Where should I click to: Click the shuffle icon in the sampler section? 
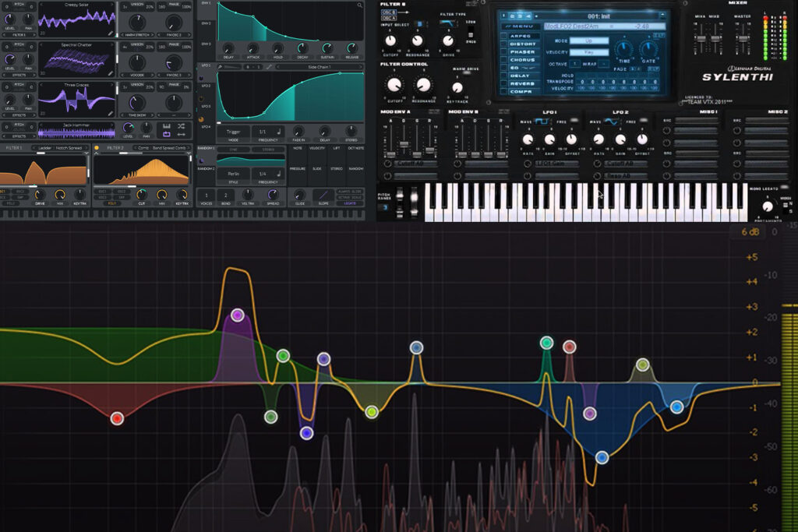[181, 125]
